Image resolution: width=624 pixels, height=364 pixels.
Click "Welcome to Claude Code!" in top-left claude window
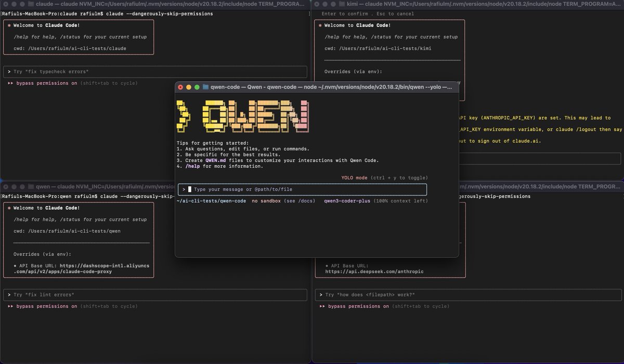[x=46, y=25]
